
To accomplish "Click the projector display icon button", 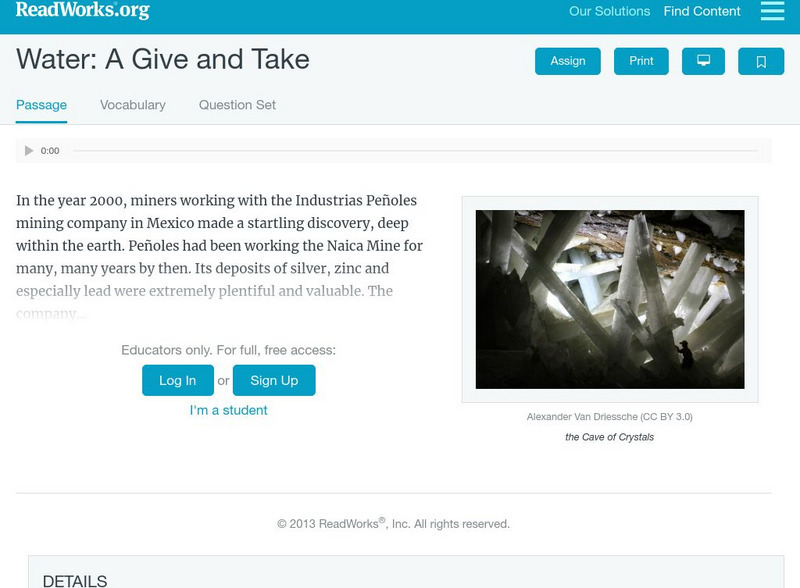I will click(703, 61).
